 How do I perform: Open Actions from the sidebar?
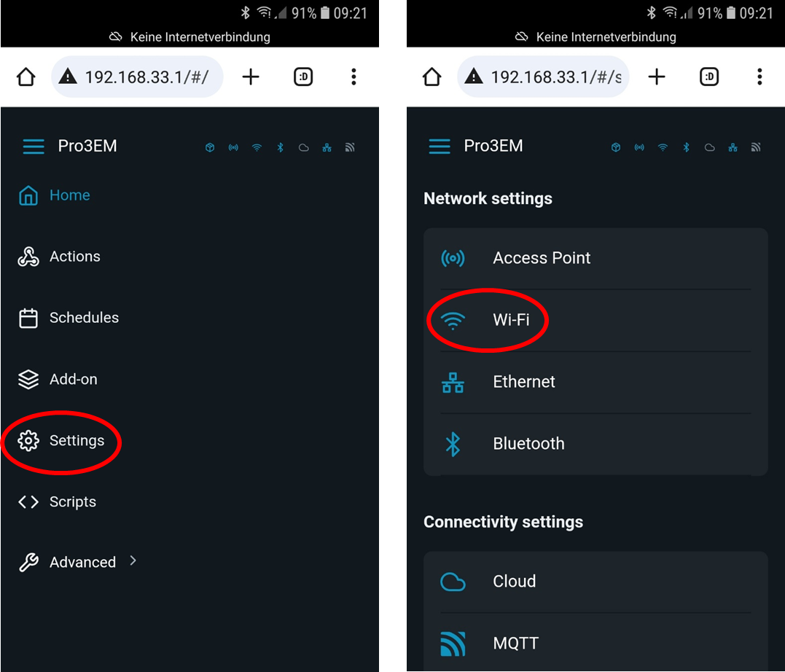click(x=59, y=257)
